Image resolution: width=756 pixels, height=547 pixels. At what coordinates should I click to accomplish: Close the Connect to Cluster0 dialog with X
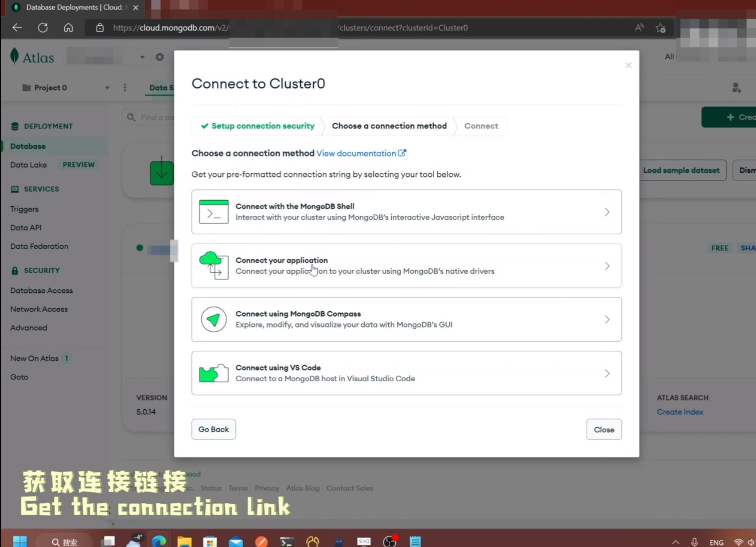(x=628, y=65)
